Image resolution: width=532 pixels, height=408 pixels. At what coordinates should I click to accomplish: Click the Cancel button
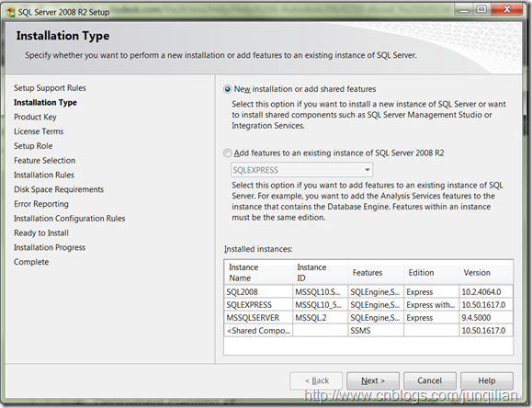pos(429,380)
